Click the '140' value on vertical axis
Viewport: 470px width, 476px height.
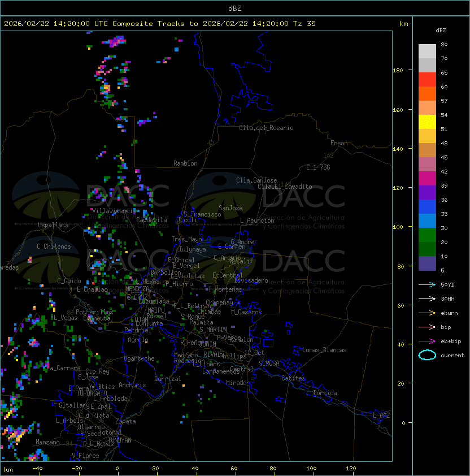[398, 149]
